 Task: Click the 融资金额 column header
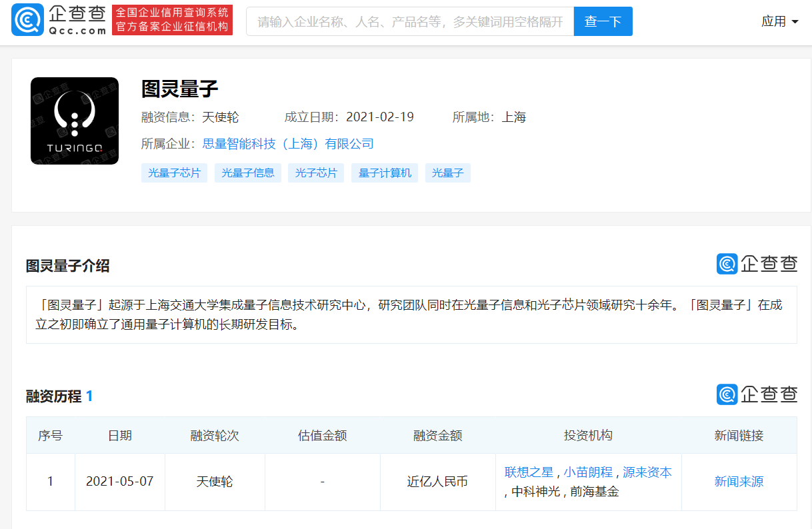[438, 436]
